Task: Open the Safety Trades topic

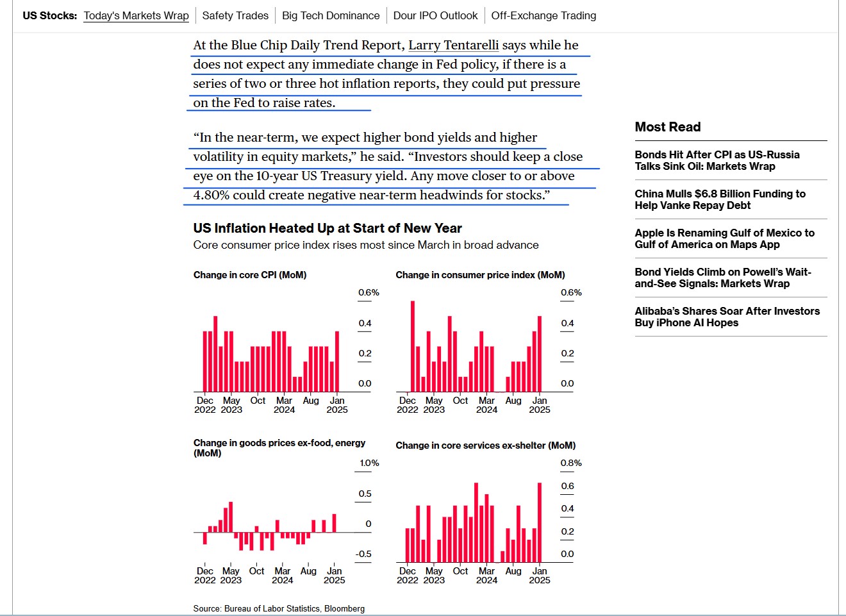Action: pyautogui.click(x=235, y=15)
